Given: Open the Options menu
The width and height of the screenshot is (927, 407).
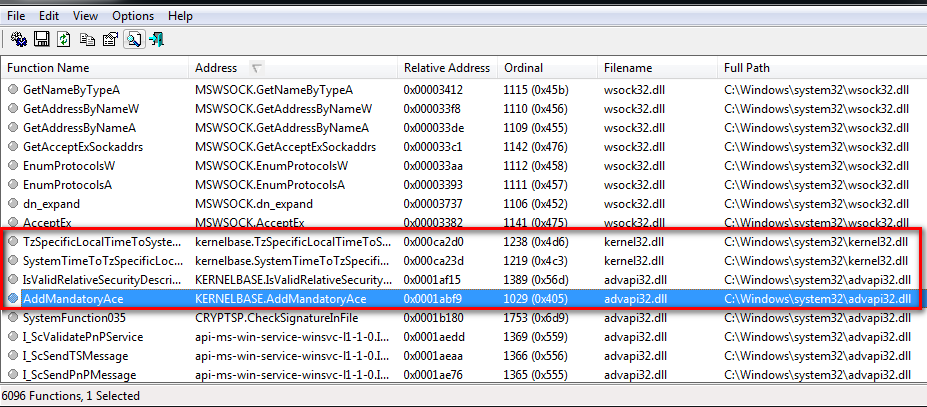Looking at the screenshot, I should click(x=133, y=16).
